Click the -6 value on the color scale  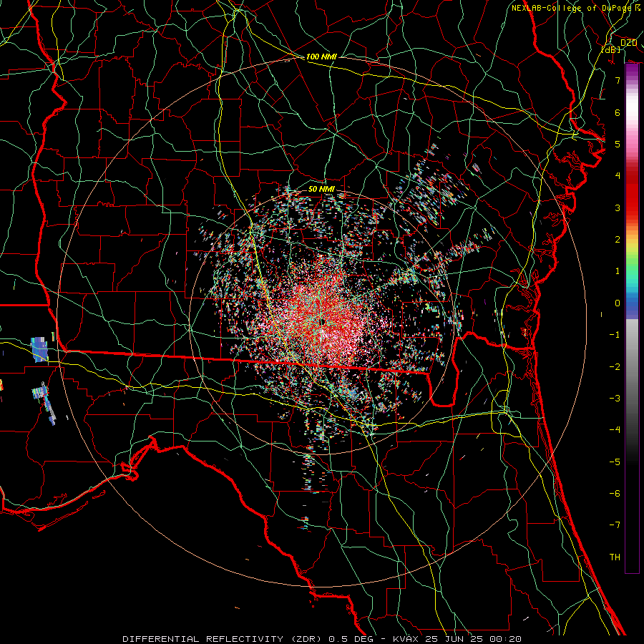pos(615,494)
